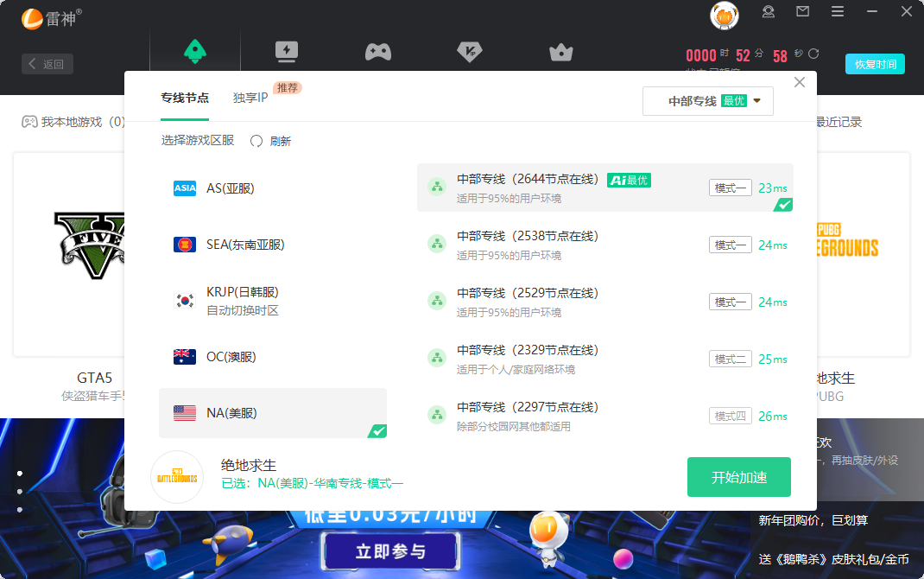This screenshot has width=924, height=579.
Task: Select the 2529节点在线 node
Action: [605, 302]
